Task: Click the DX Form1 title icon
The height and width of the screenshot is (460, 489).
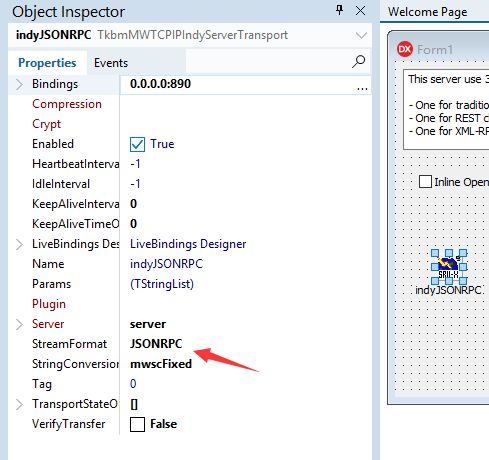Action: tap(405, 49)
